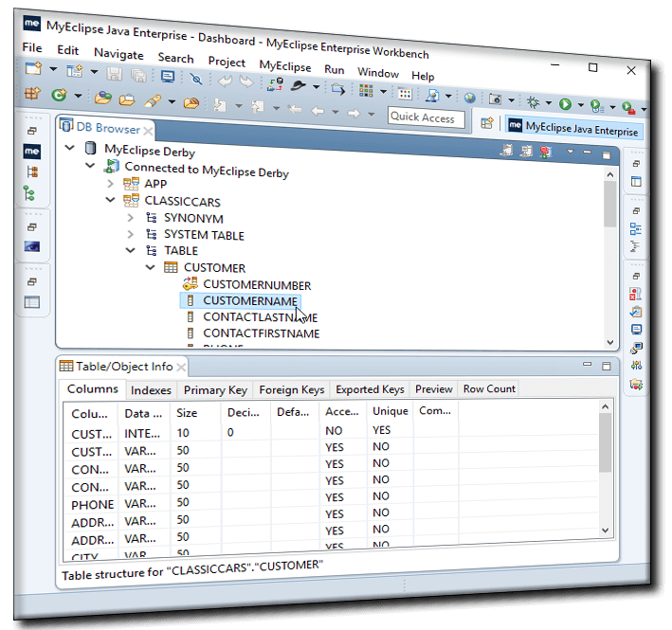Screen dimensions: 672x630
Task: Click the columns table vertical scrollbar thumb
Action: click(605, 442)
